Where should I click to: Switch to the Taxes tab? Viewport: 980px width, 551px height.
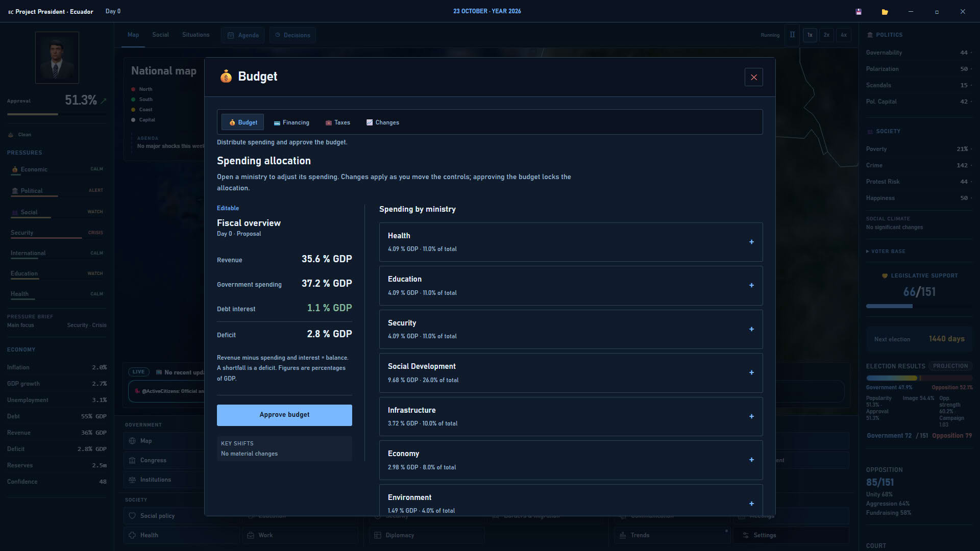[338, 122]
